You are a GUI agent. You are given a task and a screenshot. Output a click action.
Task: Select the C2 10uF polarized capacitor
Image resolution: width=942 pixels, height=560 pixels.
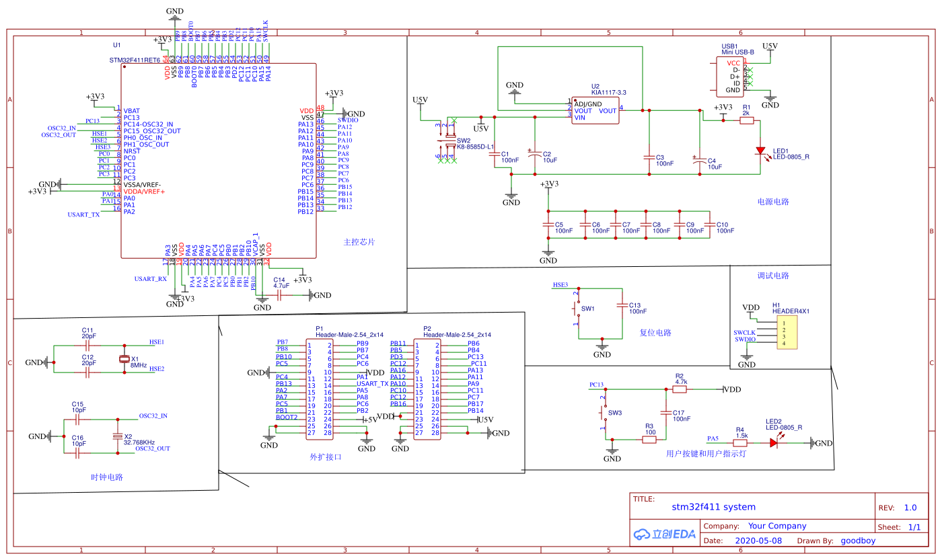[536, 154]
